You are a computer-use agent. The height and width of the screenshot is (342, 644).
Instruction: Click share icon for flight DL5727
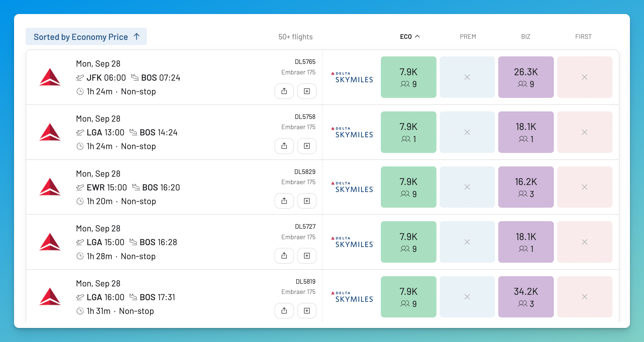(x=284, y=256)
